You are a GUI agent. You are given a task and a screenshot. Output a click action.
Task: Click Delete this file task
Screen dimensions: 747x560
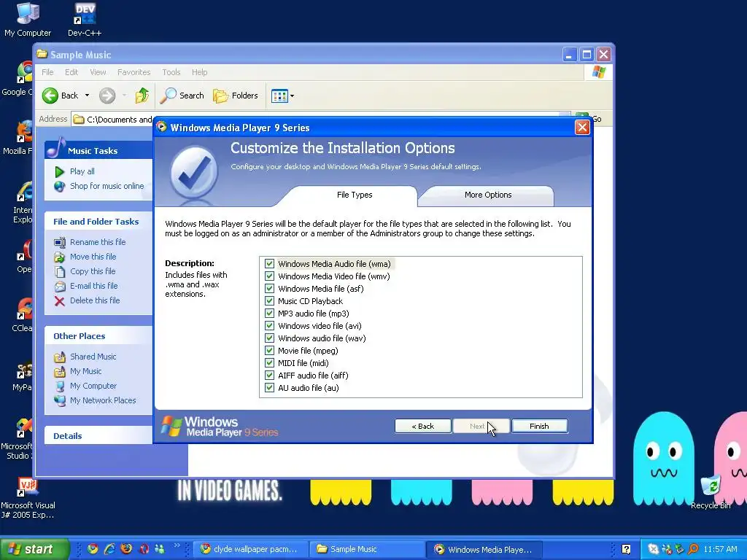(x=95, y=300)
